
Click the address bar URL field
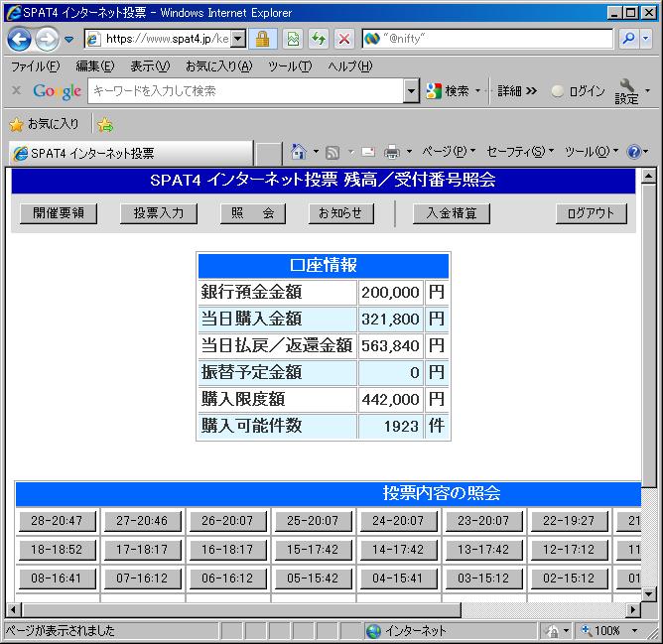click(159, 40)
